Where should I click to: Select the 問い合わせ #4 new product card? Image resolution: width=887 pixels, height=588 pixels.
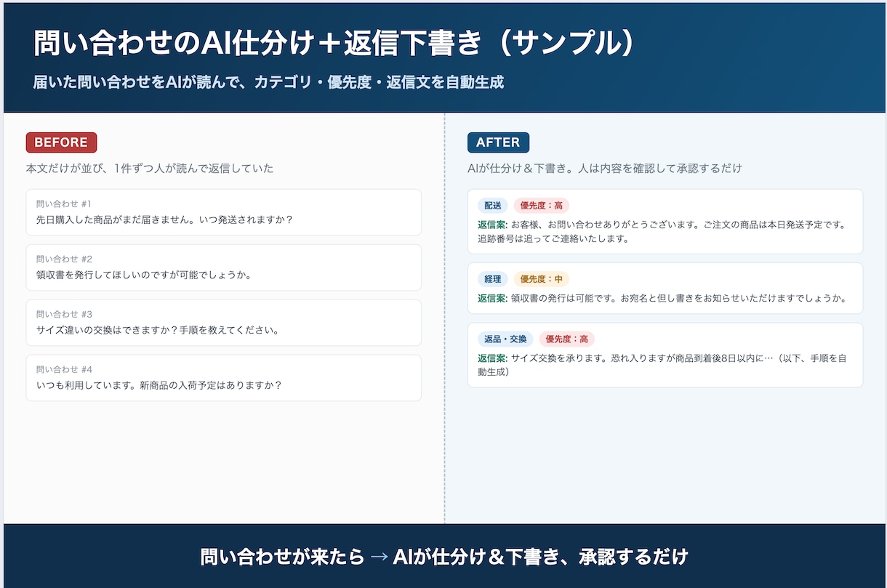click(223, 378)
